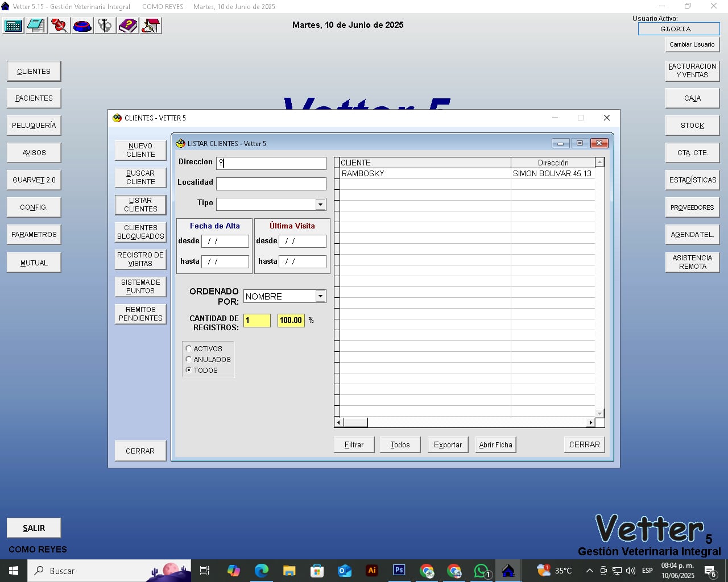Click Última Visita desde date field

point(303,241)
